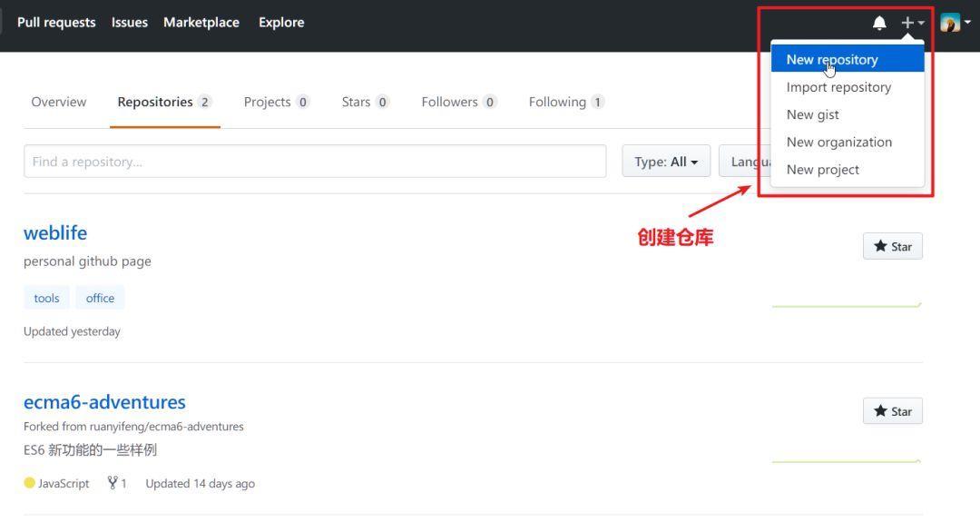Click the ecma6-adventures activity graph
Screen dimensions: 980x532
coord(847,461)
